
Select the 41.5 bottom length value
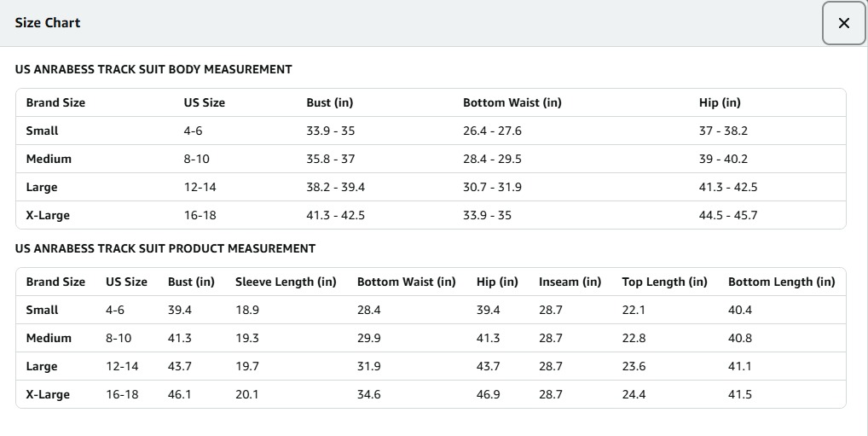(x=740, y=394)
